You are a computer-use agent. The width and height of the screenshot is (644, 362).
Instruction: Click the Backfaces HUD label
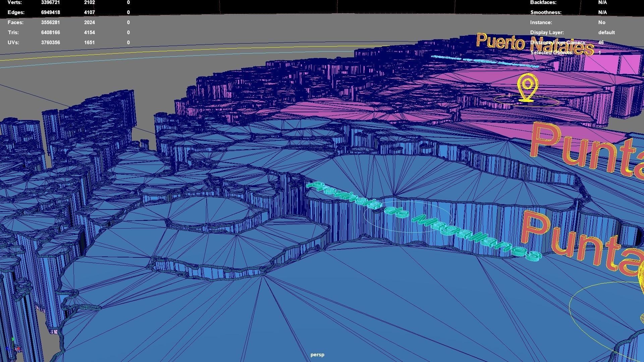point(543,2)
